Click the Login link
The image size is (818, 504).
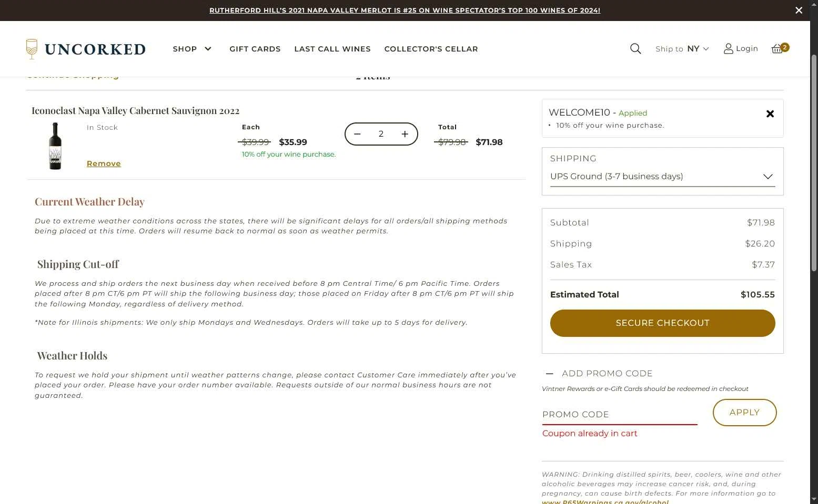[746, 49]
